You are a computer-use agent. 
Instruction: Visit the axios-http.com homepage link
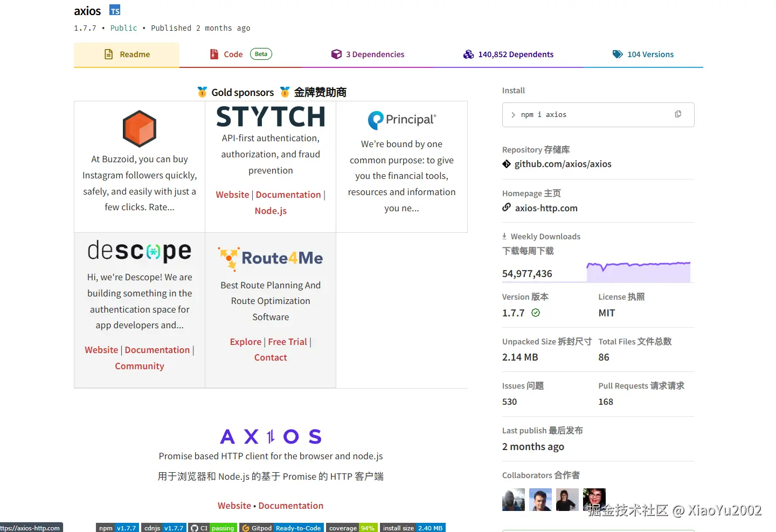coord(546,208)
